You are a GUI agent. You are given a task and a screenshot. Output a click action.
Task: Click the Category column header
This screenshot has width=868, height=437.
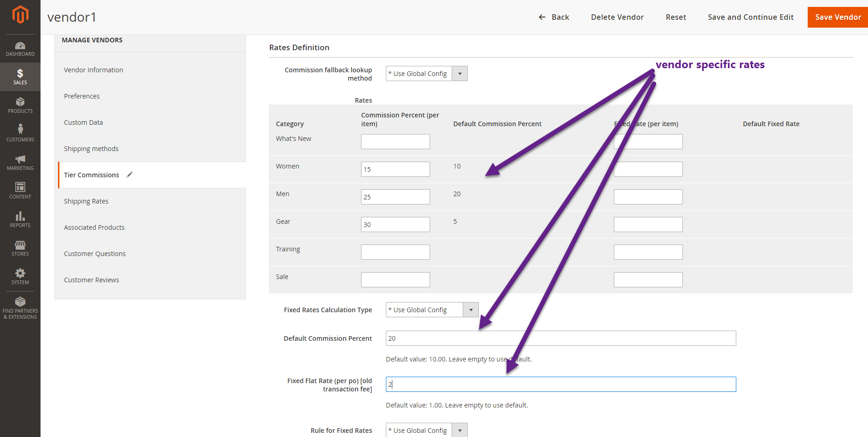[290, 124]
